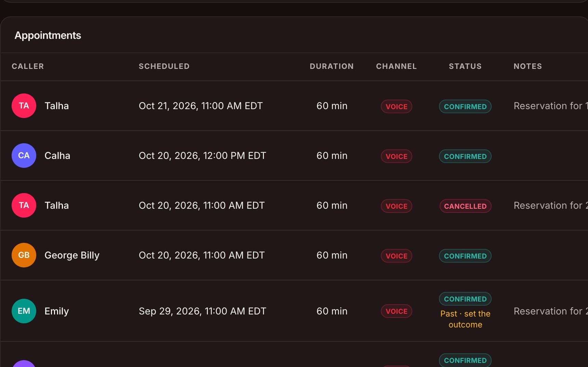Click George Billy's scheduled time Oct 20 11:00 AM
The height and width of the screenshot is (367, 588).
pos(202,255)
